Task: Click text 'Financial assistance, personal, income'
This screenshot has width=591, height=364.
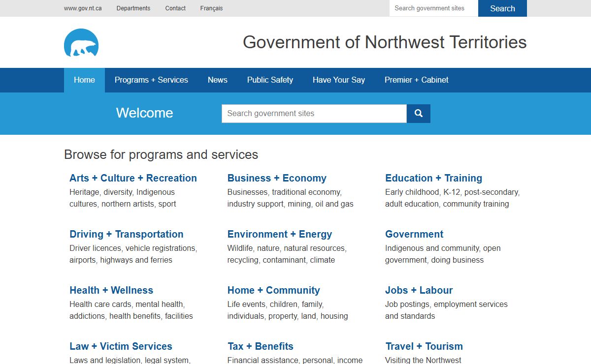Action: point(295,361)
